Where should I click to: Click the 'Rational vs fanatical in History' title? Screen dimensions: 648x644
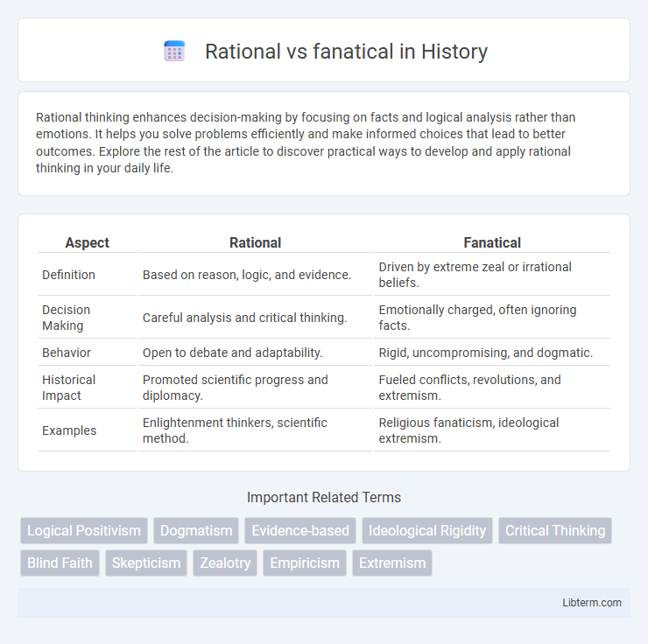click(346, 52)
